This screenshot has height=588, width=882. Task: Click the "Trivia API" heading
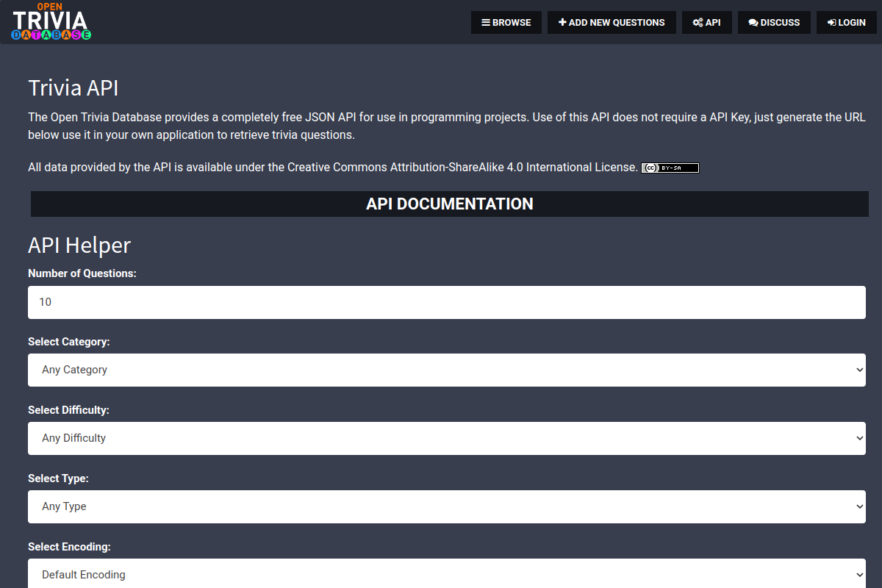(73, 88)
